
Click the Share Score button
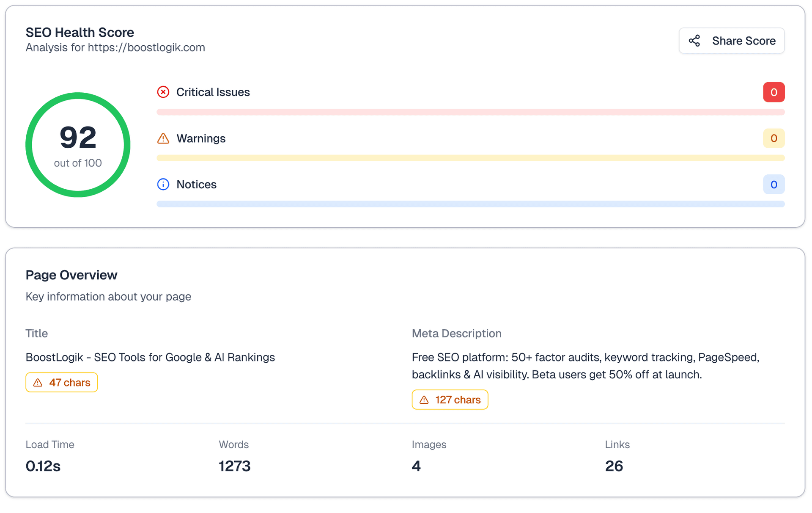pos(732,41)
